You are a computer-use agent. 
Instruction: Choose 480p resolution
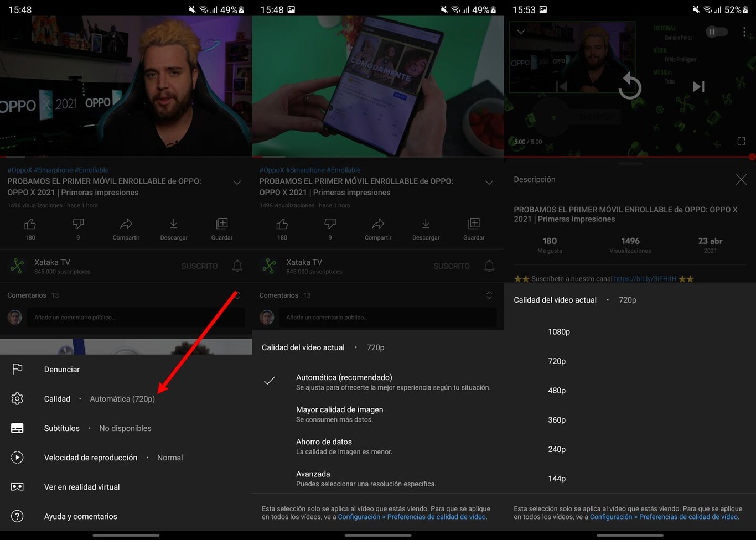557,391
